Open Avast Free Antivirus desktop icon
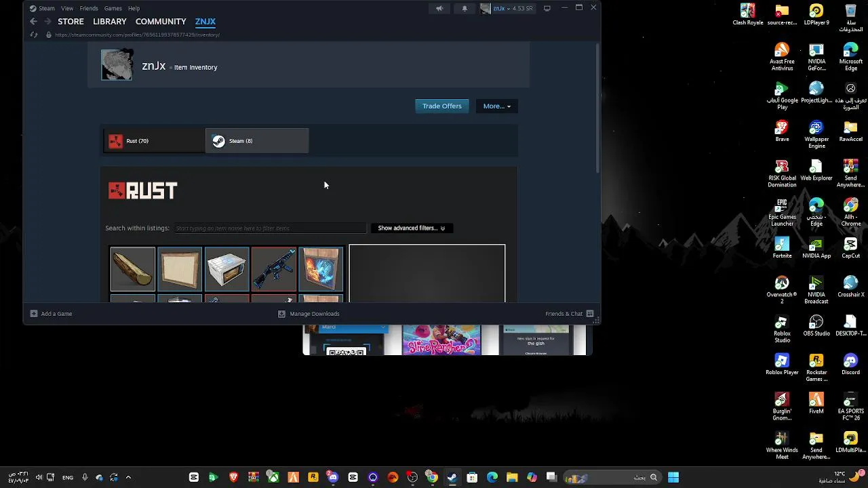 click(x=782, y=57)
